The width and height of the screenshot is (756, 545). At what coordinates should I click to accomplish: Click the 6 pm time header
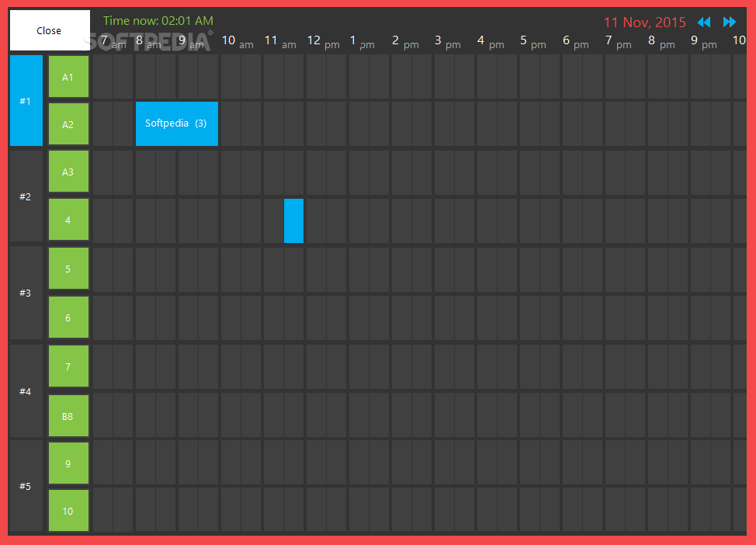click(x=576, y=42)
